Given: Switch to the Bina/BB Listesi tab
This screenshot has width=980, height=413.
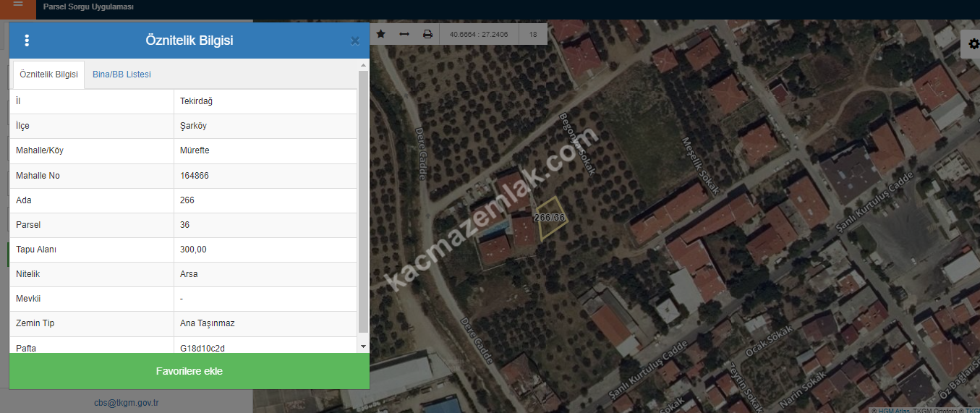Looking at the screenshot, I should (122, 74).
